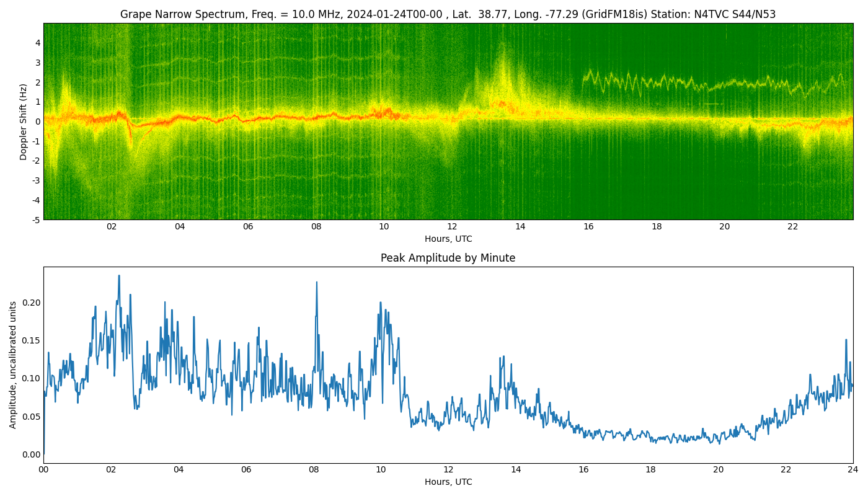The width and height of the screenshot is (868, 496).
Task: Click the amplitude spike near 24 hours
Action: pyautogui.click(x=846, y=340)
